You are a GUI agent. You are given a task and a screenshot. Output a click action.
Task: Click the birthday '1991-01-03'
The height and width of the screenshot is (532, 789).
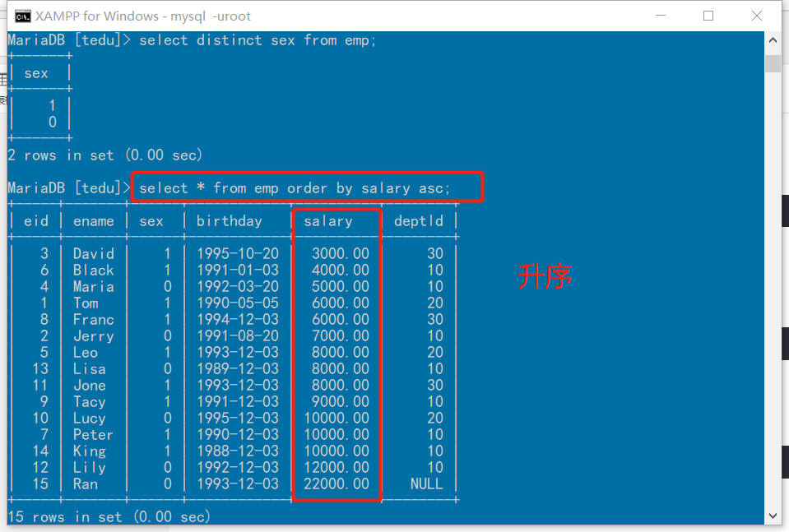[x=238, y=270]
